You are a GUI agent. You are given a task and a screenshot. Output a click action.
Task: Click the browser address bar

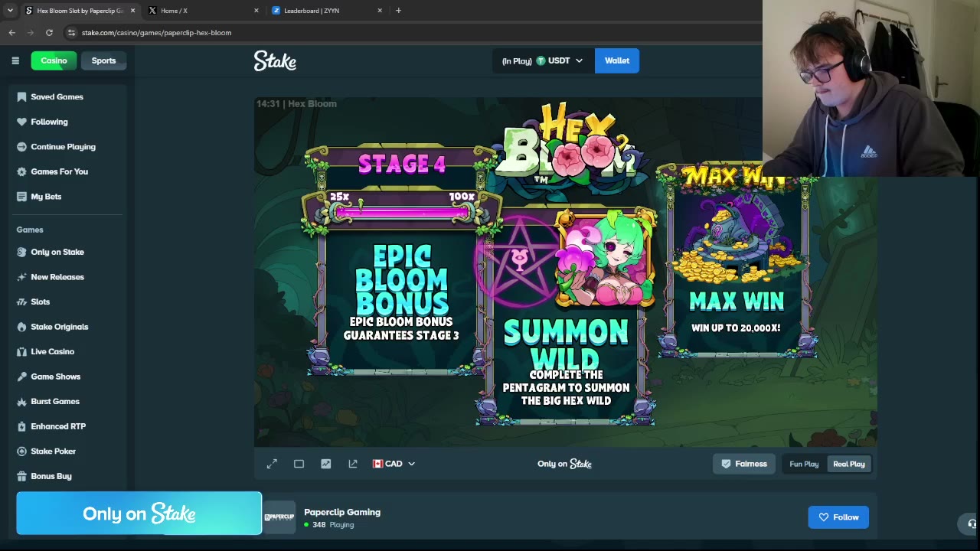(x=413, y=33)
